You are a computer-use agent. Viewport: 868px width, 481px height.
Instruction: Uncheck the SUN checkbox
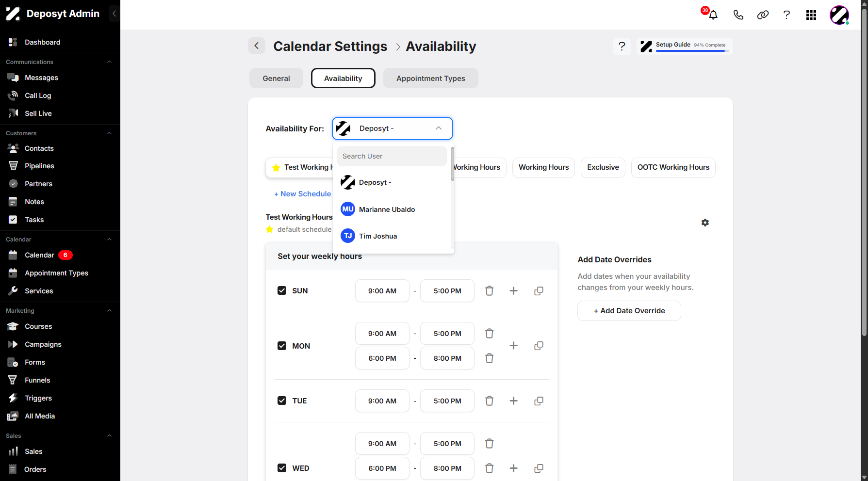(282, 290)
